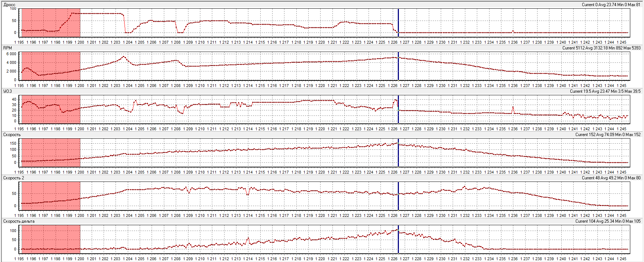Screen dimensions: 644x262
Task: Click the 1 195 tick label under Скорость дельта chart
Action: tap(19, 259)
